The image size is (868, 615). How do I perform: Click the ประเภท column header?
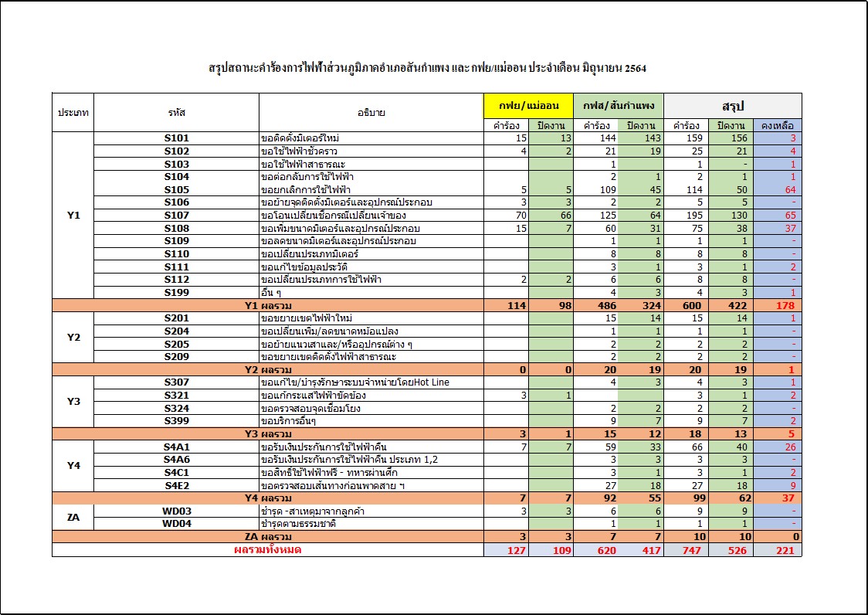tap(73, 113)
